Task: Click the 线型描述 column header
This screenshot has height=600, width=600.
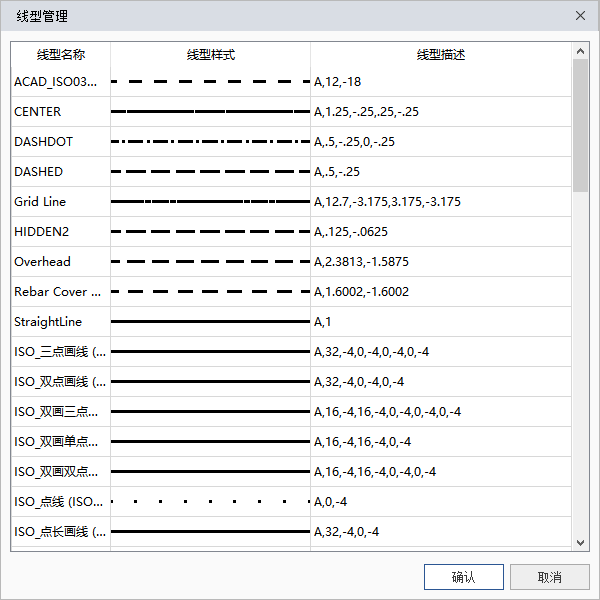Action: [441, 55]
